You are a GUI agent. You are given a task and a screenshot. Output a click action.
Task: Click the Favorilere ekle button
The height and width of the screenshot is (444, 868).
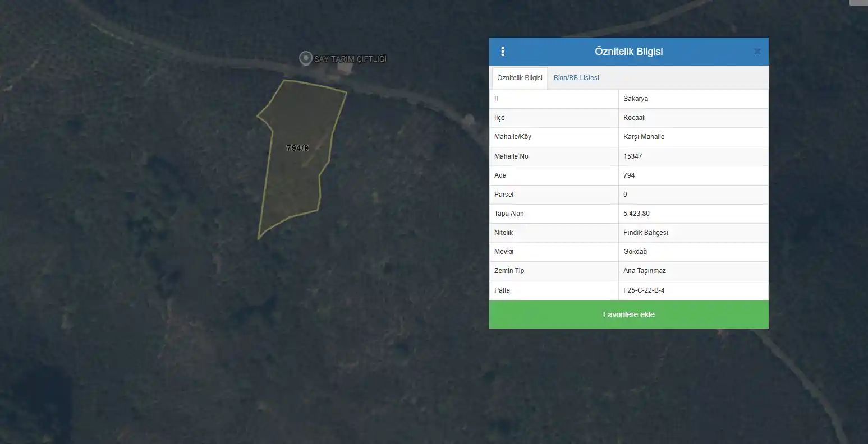(629, 314)
